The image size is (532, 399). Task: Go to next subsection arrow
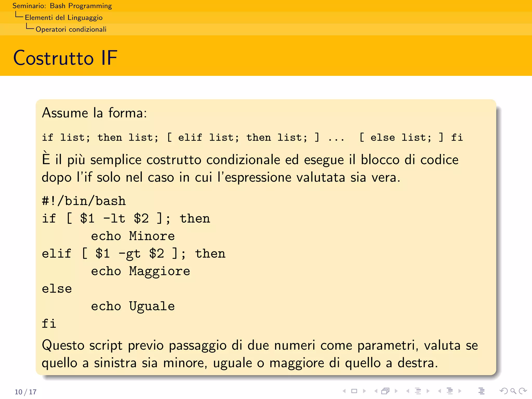pyautogui.click(x=428, y=391)
